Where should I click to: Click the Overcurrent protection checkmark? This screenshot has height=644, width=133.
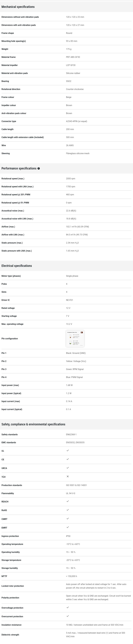68,616
